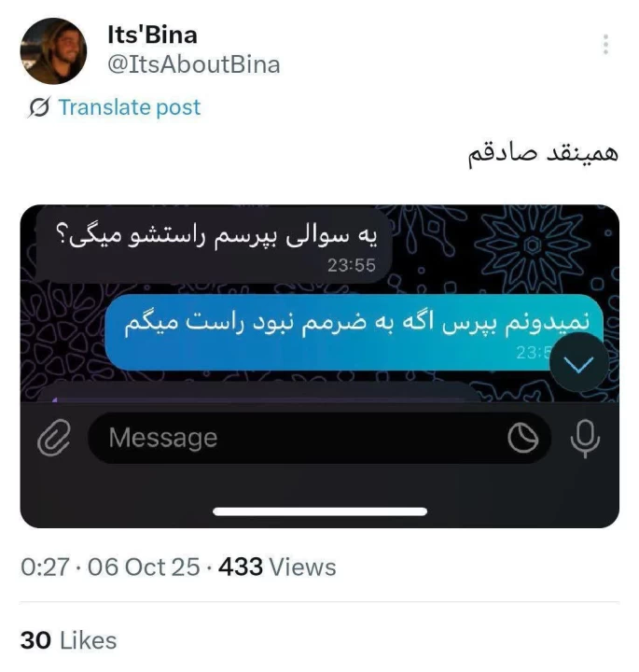
Task: Open the sticker picker icon
Action: click(x=522, y=438)
